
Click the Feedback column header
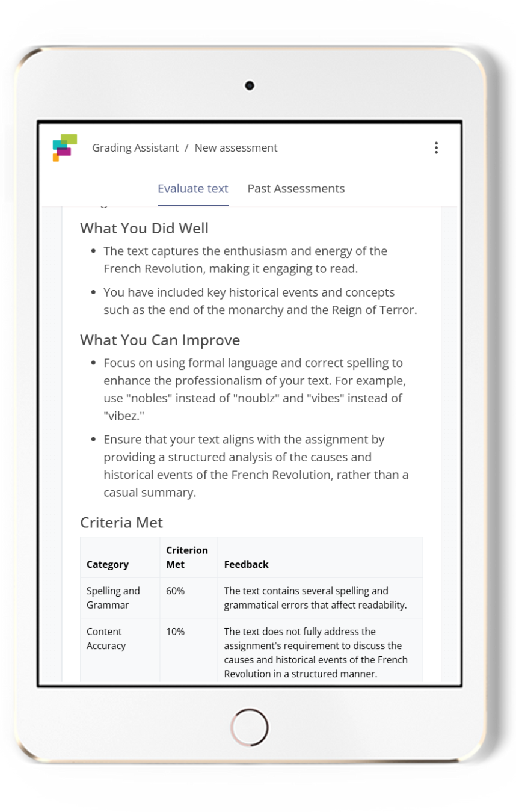246,564
